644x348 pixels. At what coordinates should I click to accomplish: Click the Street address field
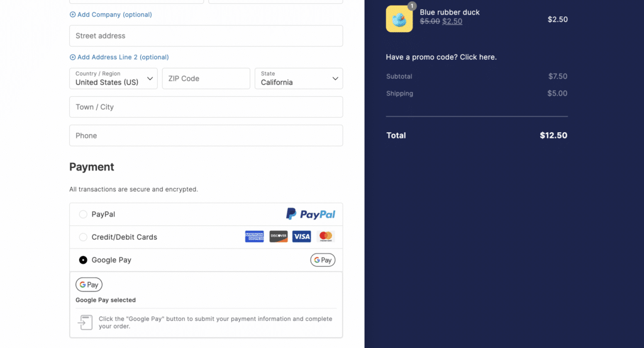click(206, 36)
